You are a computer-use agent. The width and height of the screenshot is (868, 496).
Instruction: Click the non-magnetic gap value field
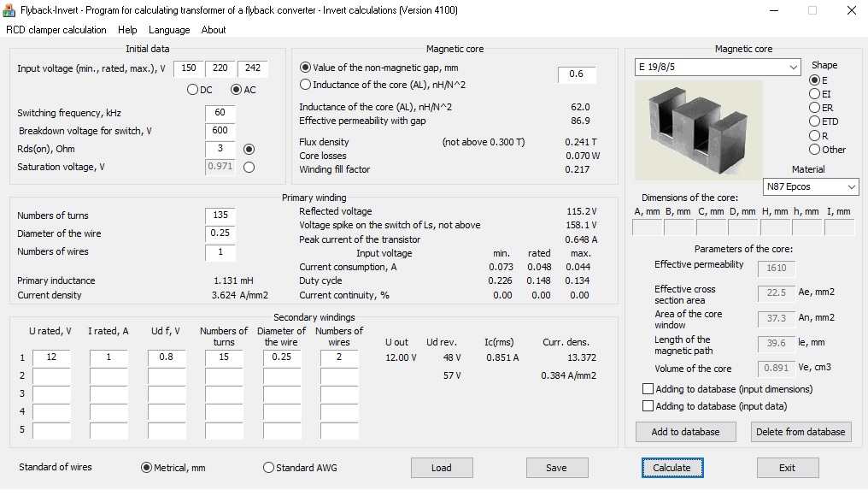[577, 74]
